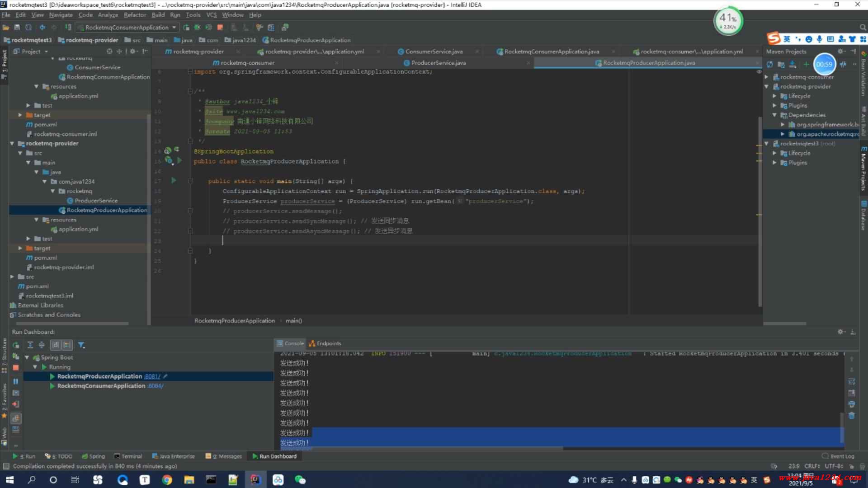Pause output in Run Dashboard sidebar
The height and width of the screenshot is (488, 868).
(x=16, y=381)
